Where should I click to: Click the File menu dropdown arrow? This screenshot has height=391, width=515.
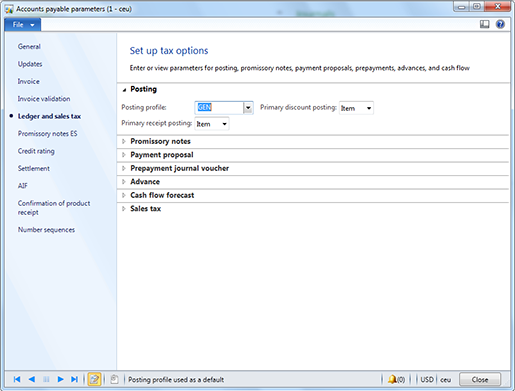click(32, 25)
